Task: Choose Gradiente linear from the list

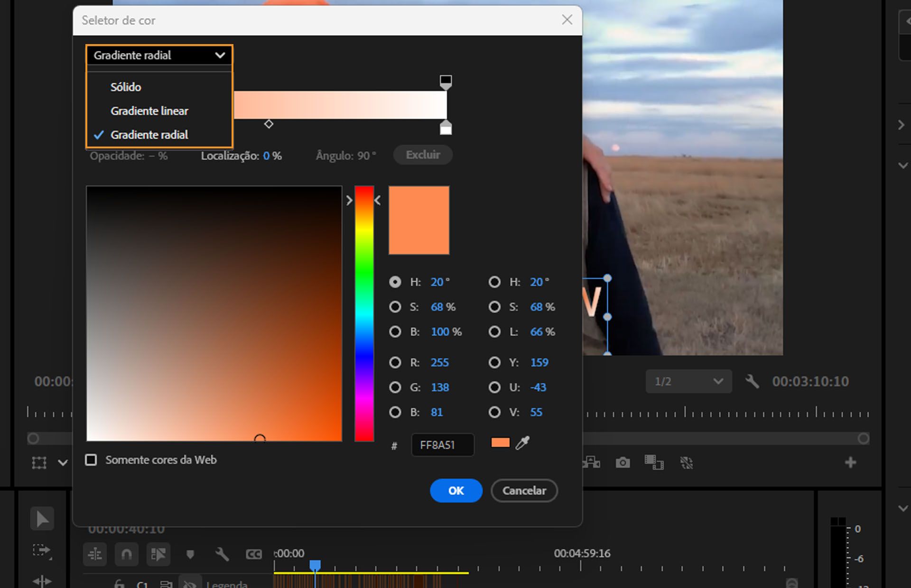Action: point(149,111)
